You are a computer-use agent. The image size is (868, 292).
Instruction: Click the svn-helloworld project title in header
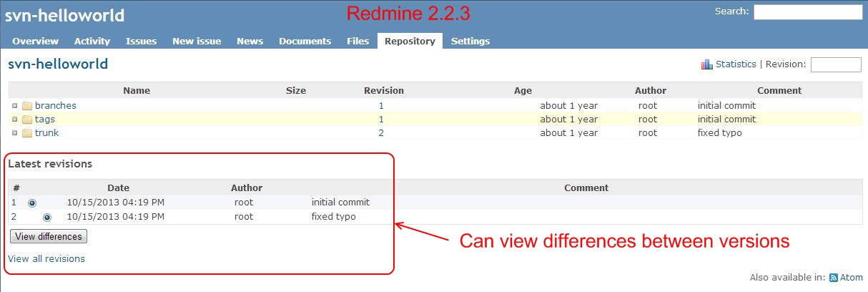64,16
